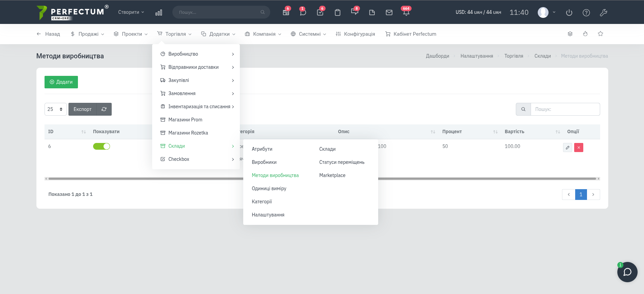
Task: Open the live chat bubble widget
Action: click(x=627, y=272)
